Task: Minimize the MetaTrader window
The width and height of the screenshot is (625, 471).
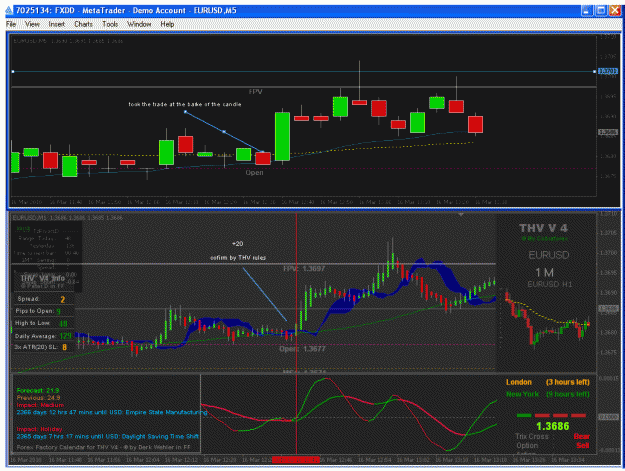Action: 586,10
